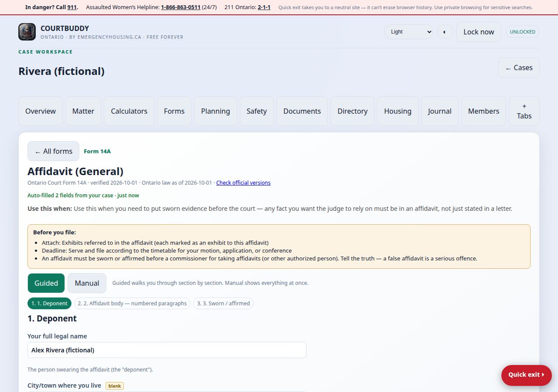Switch to the Matter tab

tap(83, 111)
